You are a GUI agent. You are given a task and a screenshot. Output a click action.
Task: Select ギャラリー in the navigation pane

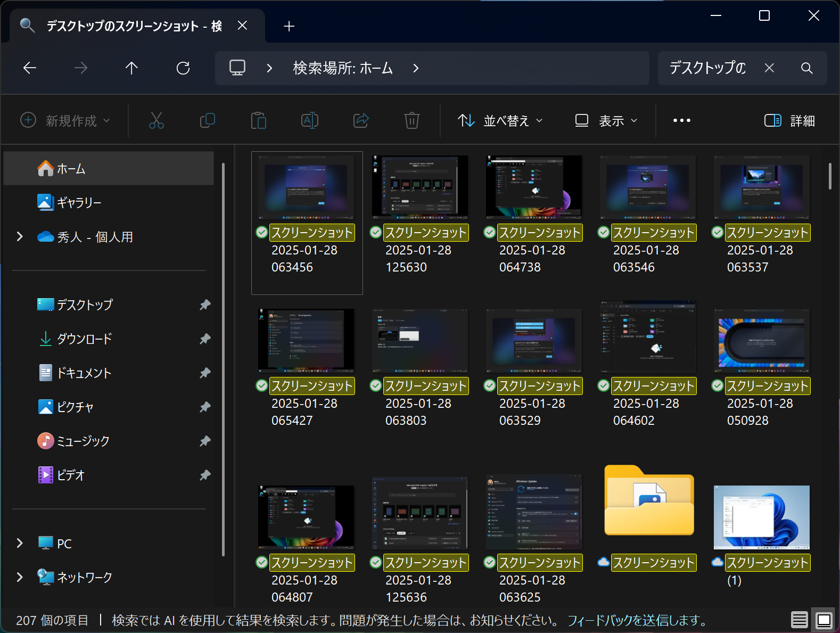109,202
